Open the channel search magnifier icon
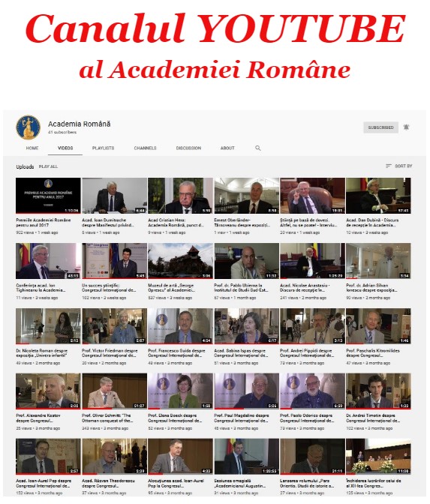Viewport: 430px width, 504px height. (x=258, y=148)
